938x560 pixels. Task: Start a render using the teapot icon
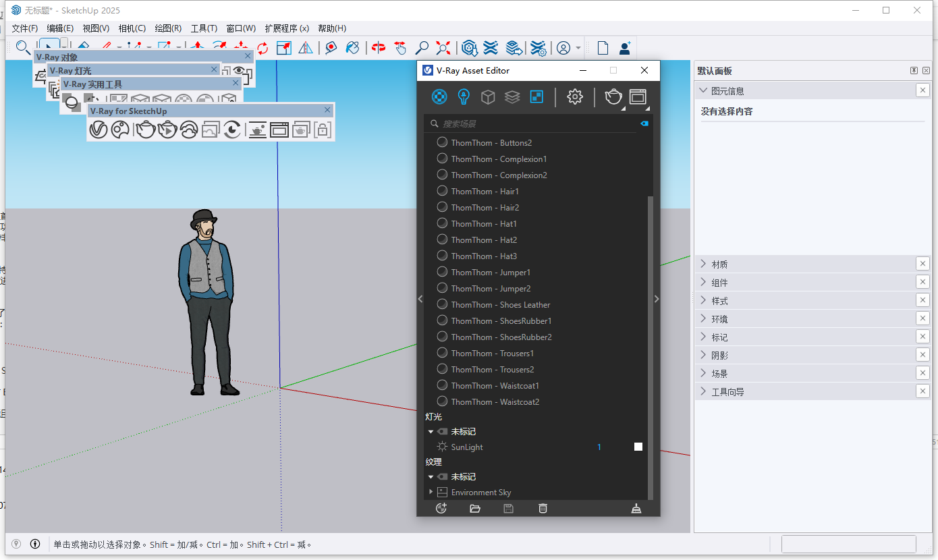(x=613, y=96)
